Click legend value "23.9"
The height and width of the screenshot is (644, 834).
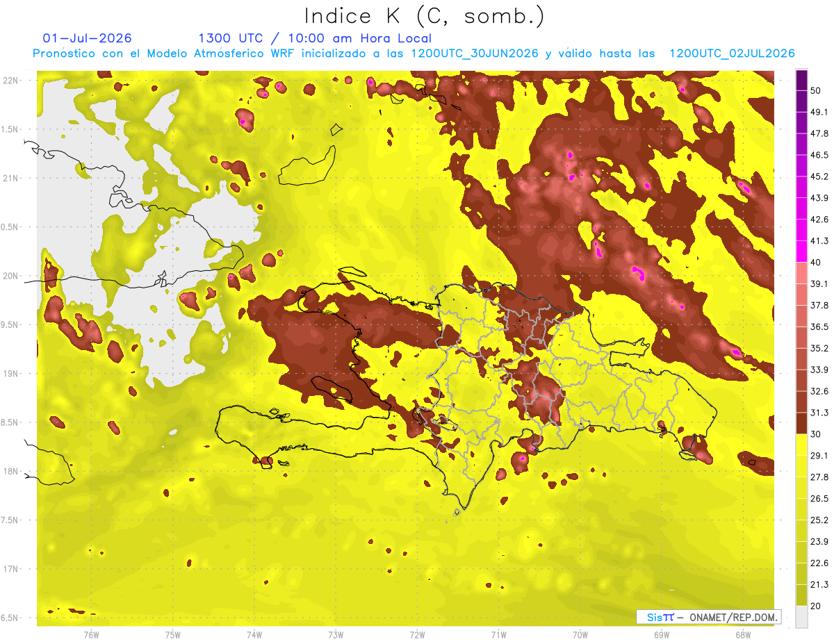(x=819, y=541)
